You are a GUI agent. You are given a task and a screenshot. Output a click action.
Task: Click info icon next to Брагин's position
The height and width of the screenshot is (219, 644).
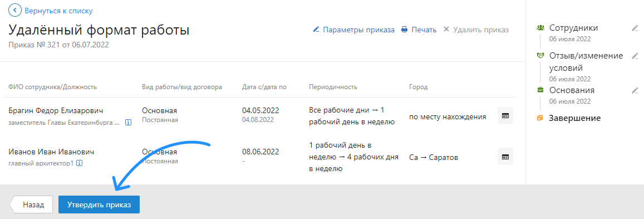(x=128, y=122)
